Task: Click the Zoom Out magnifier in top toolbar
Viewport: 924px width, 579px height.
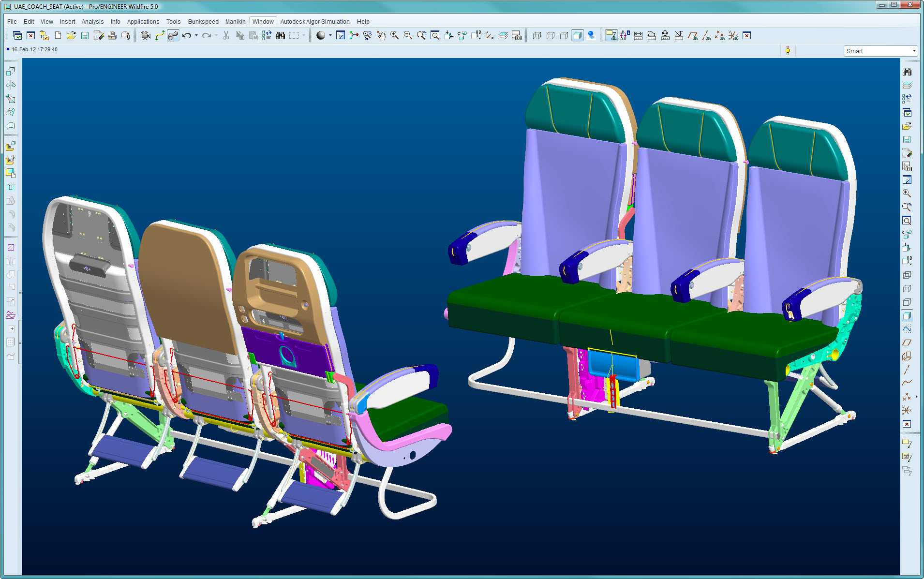Action: 408,35
